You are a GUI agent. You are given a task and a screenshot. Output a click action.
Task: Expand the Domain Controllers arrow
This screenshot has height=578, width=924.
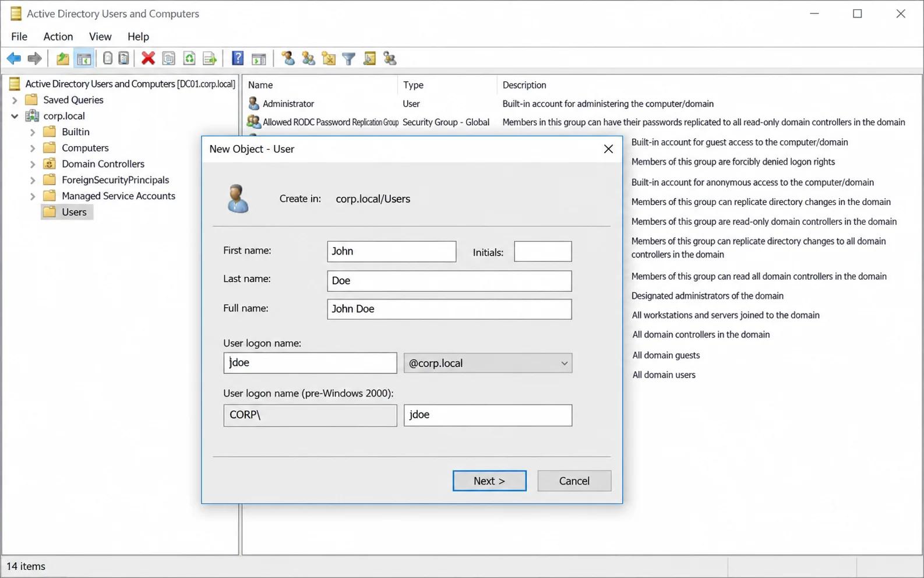click(x=33, y=164)
